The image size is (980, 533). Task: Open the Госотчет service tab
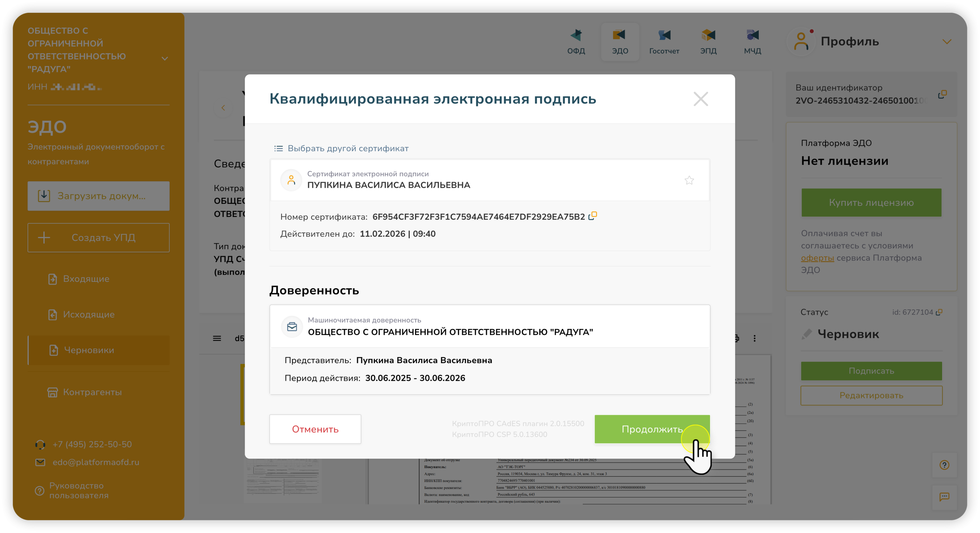click(664, 41)
